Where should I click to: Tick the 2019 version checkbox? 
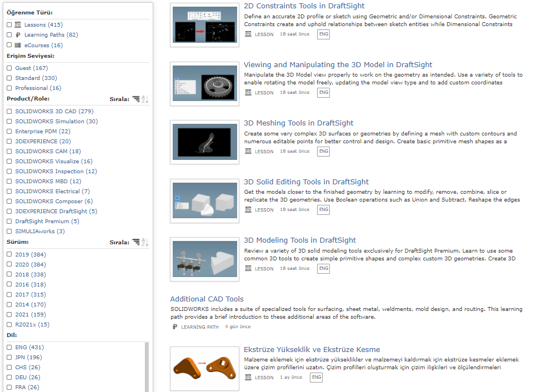point(9,255)
